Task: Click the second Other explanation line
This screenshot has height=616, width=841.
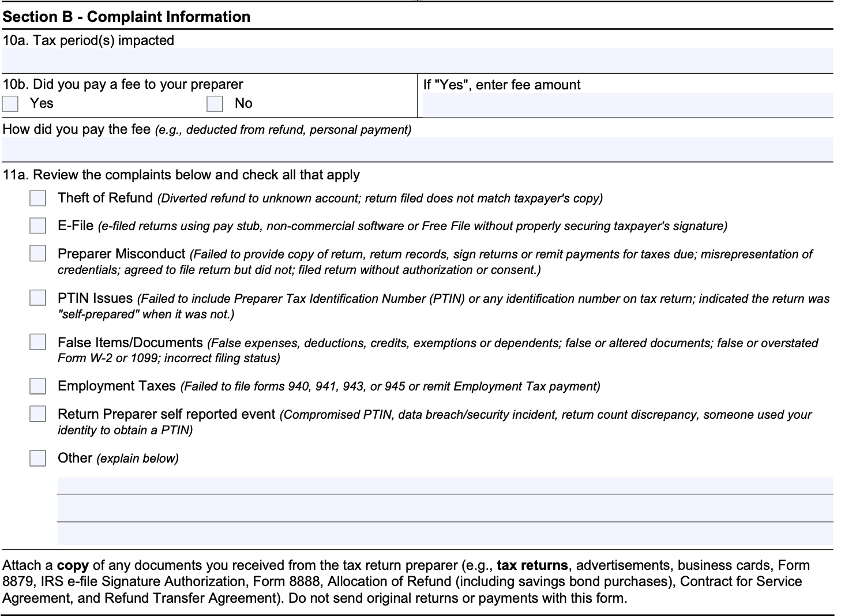Action: point(445,508)
